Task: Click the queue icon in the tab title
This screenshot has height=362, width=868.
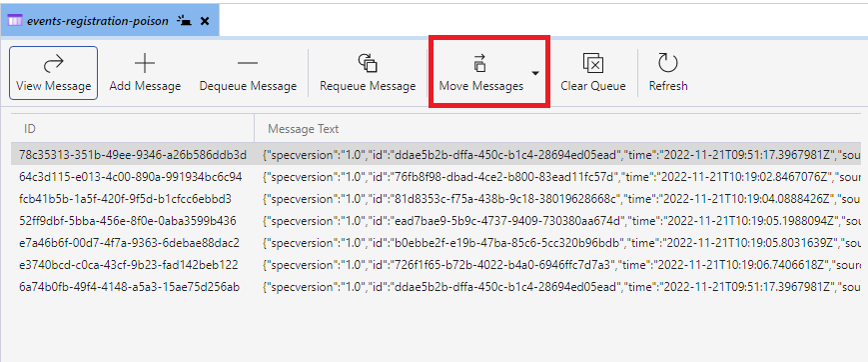Action: point(16,21)
